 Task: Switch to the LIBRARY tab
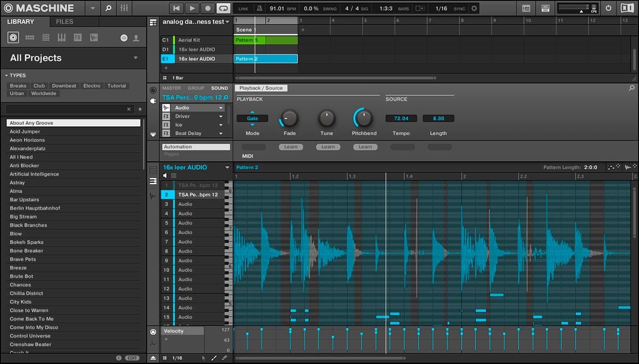21,22
